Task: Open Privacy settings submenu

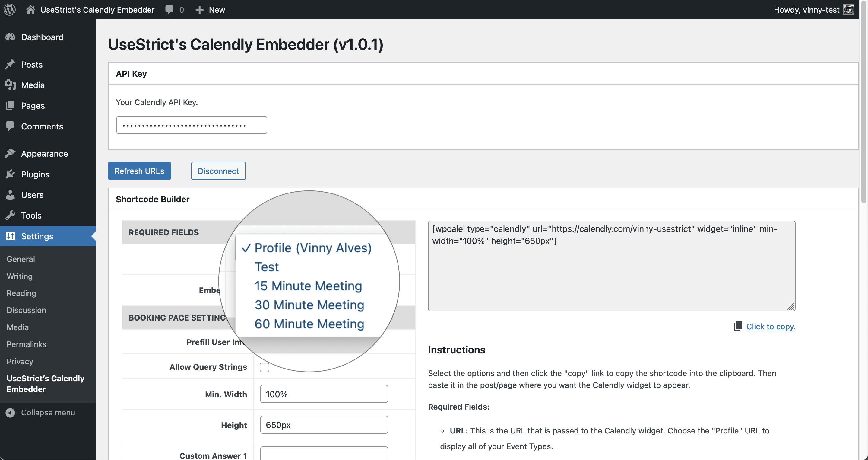Action: [x=20, y=361]
